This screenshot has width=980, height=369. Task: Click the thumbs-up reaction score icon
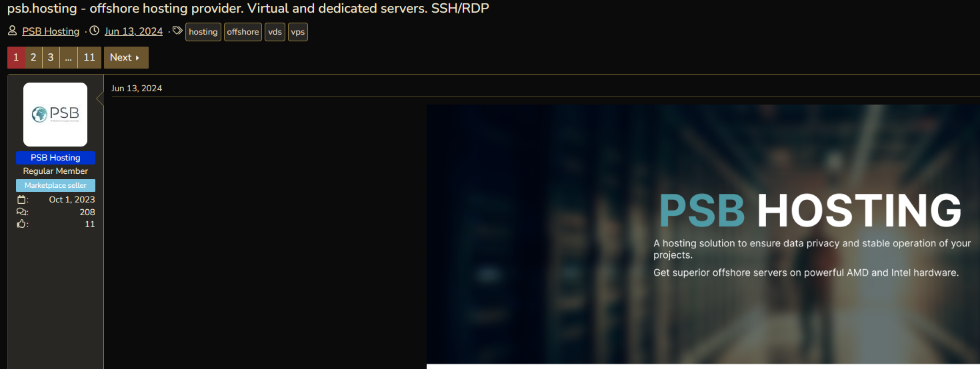pyautogui.click(x=21, y=224)
